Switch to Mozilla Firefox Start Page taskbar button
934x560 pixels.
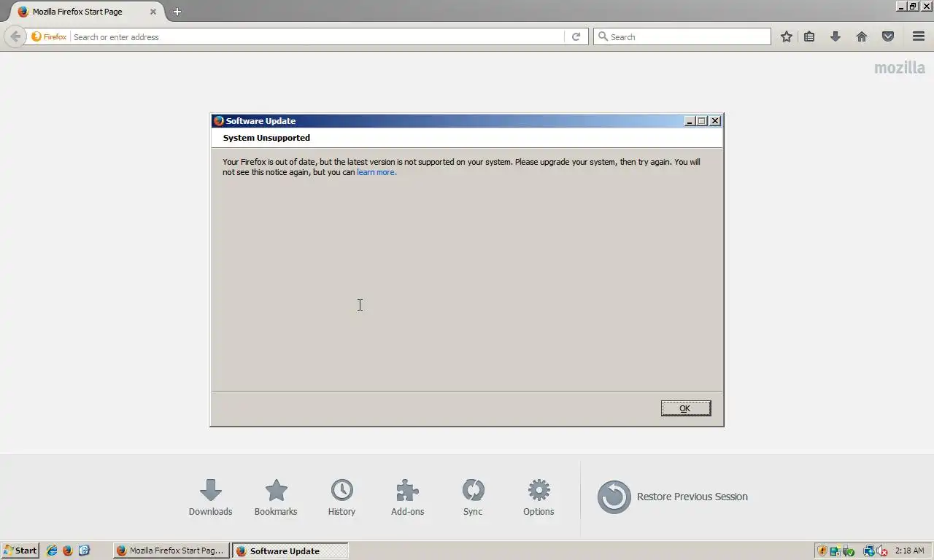(171, 551)
